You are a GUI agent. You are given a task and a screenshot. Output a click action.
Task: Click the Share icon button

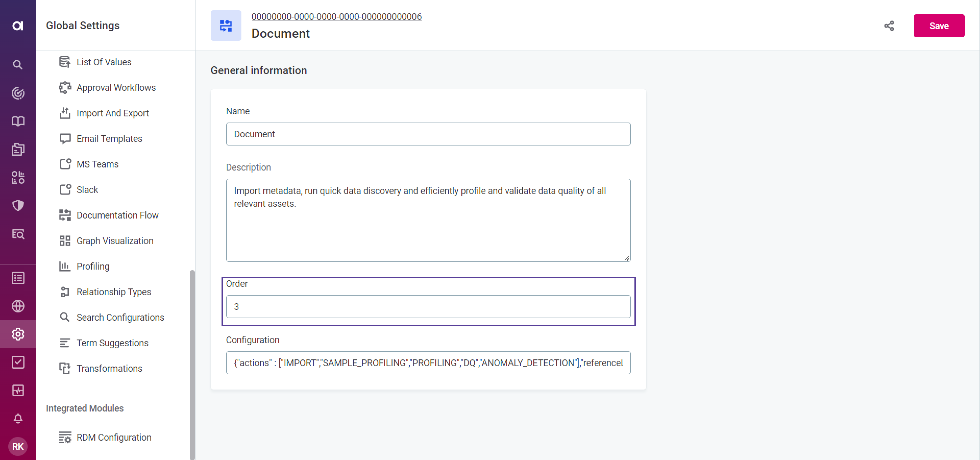[889, 26]
